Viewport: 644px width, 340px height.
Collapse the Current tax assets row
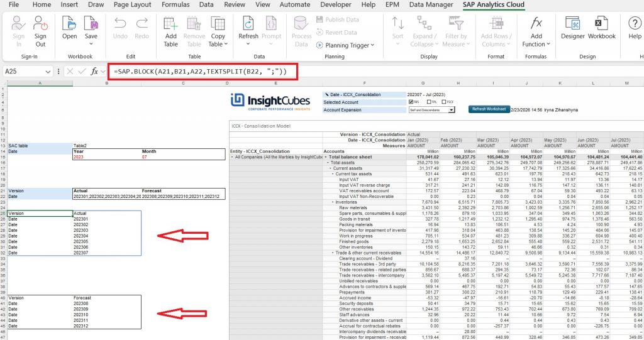pos(333,173)
